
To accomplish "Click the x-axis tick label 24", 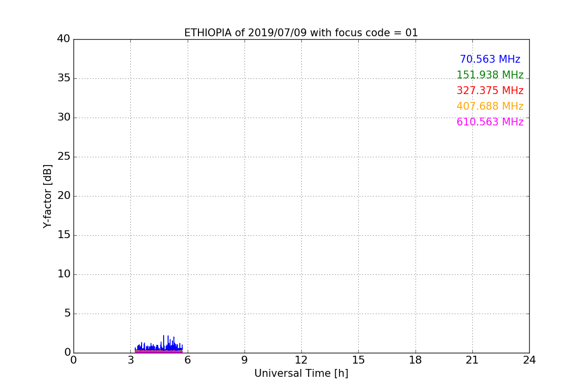I will 529,360.
